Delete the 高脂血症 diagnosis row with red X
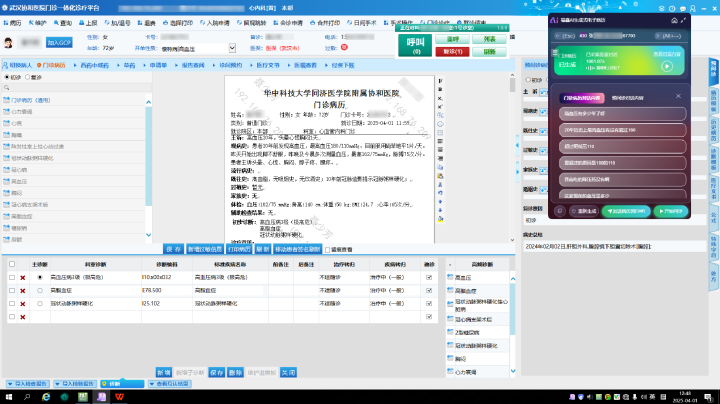The image size is (720, 404). (x=22, y=291)
